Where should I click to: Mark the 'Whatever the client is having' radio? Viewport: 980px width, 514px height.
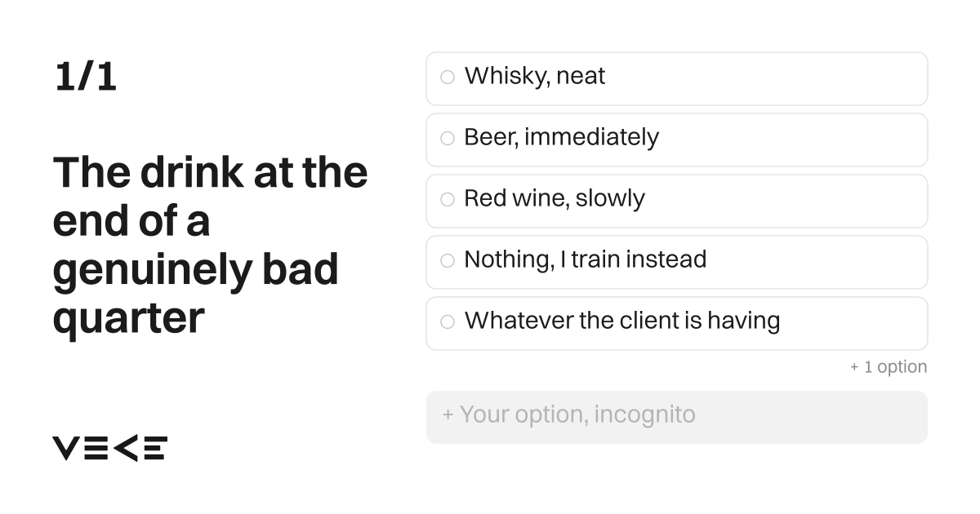point(448,321)
